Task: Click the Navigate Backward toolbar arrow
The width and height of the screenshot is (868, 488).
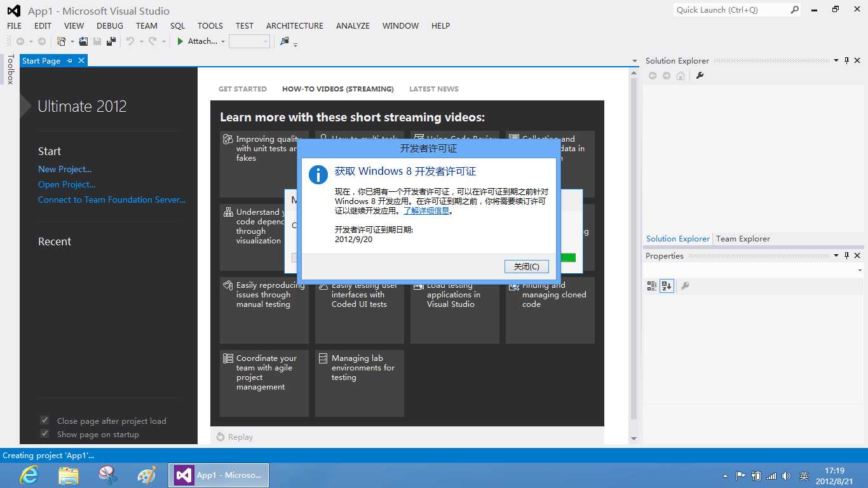Action: click(20, 41)
